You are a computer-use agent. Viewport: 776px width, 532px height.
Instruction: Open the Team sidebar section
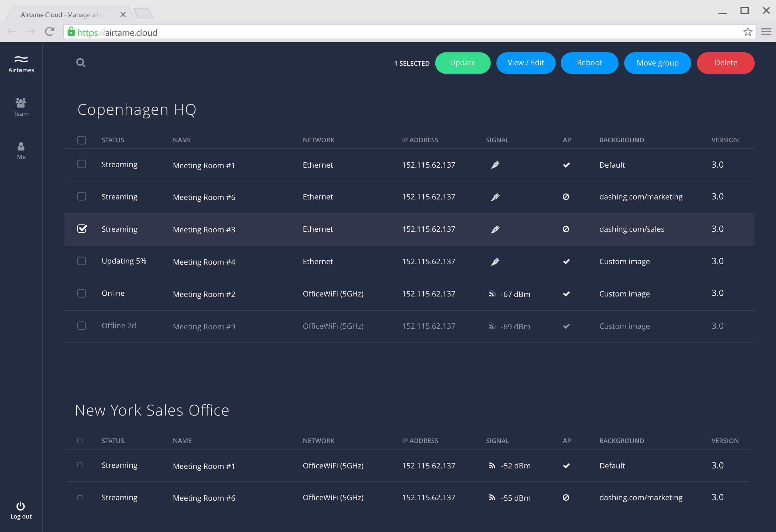[21, 107]
